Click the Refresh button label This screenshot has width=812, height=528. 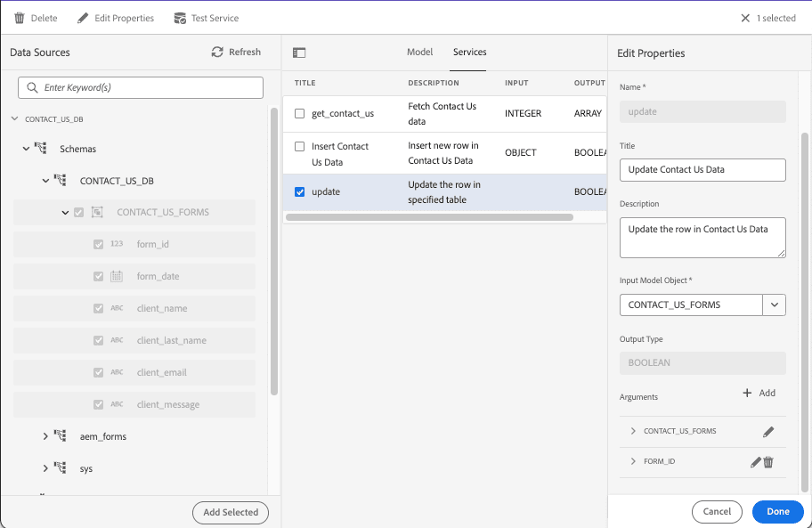(x=245, y=52)
